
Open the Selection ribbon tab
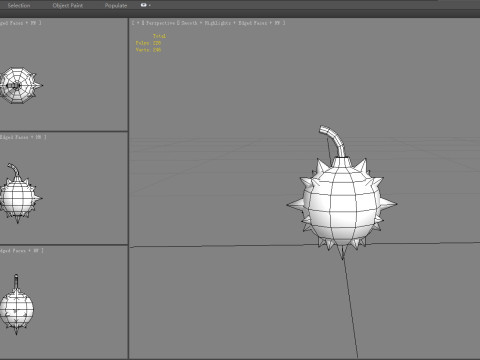pos(19,5)
